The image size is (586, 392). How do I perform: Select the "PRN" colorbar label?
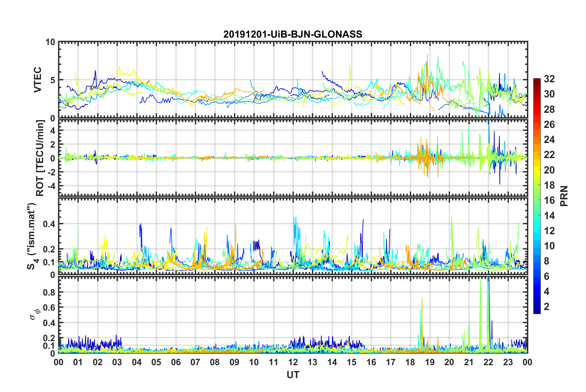pos(564,196)
